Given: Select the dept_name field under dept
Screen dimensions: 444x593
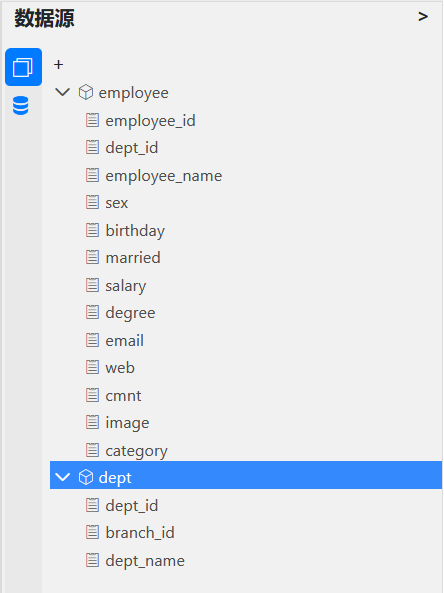Looking at the screenshot, I should pos(145,560).
